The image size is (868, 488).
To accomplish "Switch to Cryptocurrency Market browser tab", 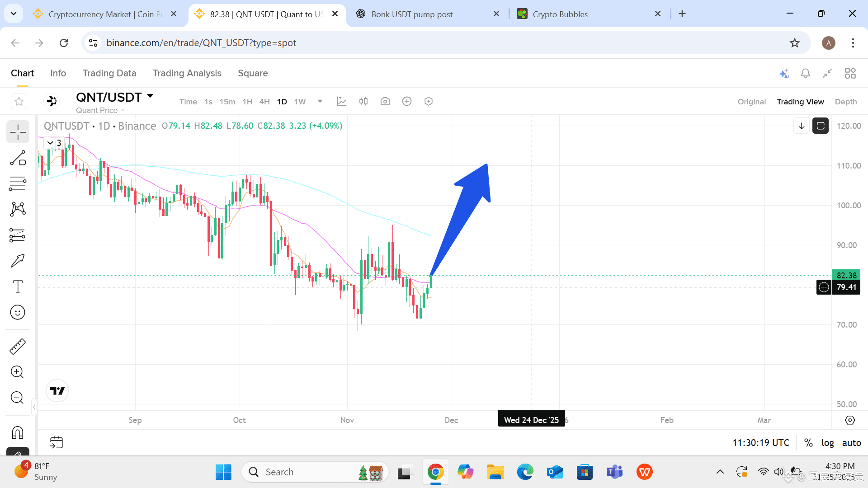I will tap(105, 14).
